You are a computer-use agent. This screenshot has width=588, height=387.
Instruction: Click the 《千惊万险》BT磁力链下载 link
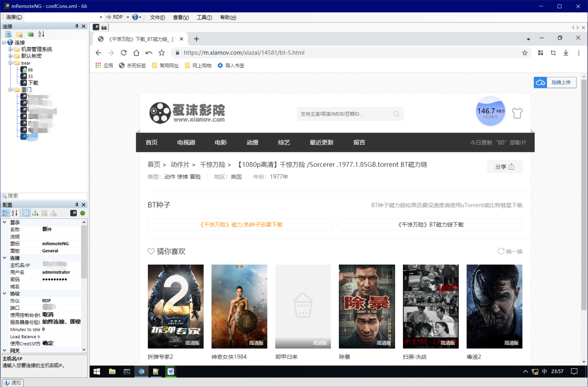[x=430, y=225]
